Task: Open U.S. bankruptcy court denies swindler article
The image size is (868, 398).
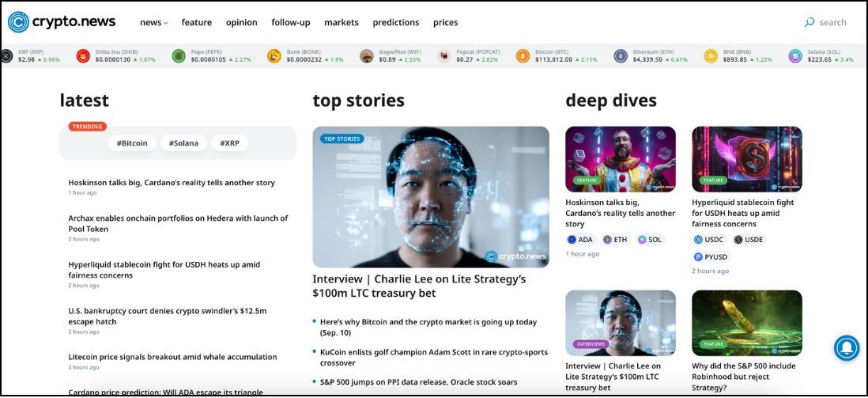Action: 167,317
